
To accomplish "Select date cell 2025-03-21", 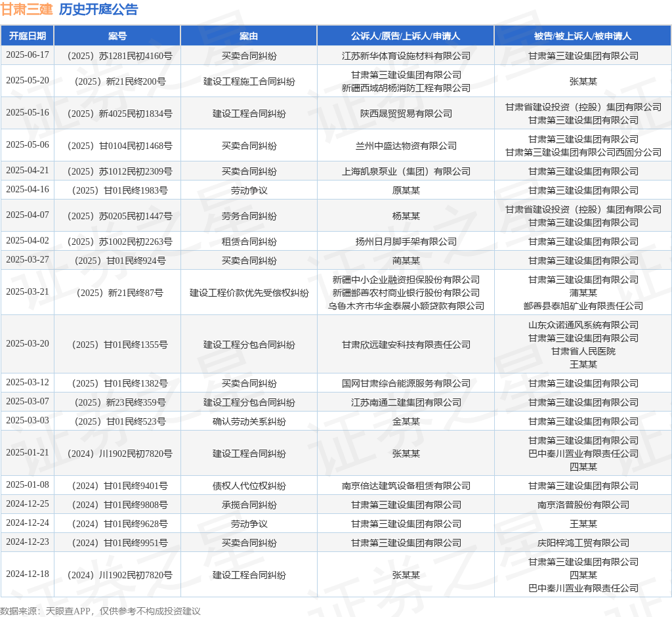I will click(x=28, y=292).
